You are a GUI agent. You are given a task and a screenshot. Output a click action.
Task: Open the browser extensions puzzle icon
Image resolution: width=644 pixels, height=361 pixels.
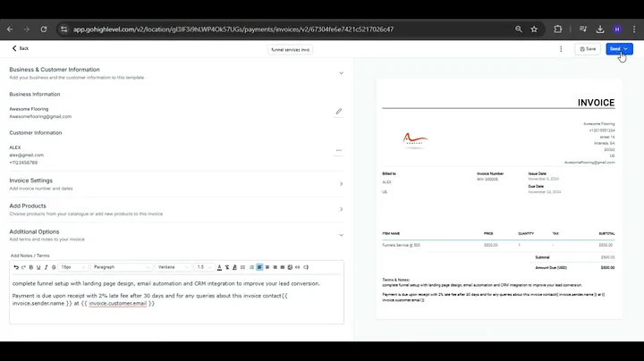tap(558, 29)
